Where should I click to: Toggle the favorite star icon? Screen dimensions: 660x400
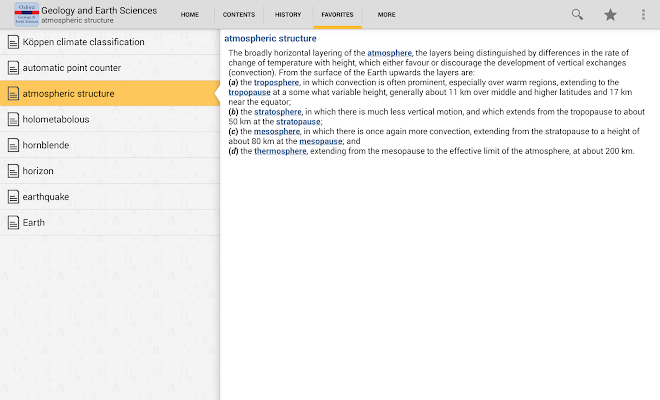[610, 15]
